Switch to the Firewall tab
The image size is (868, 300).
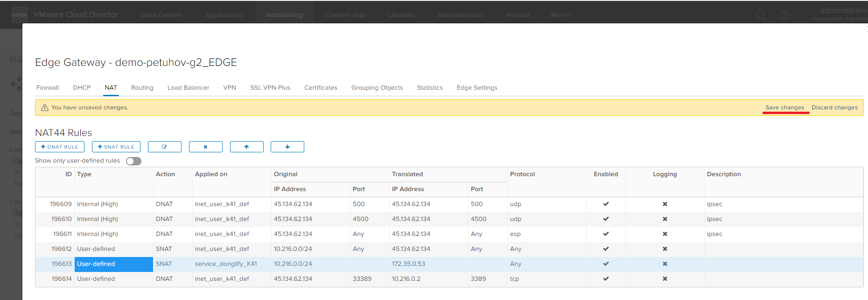click(48, 88)
